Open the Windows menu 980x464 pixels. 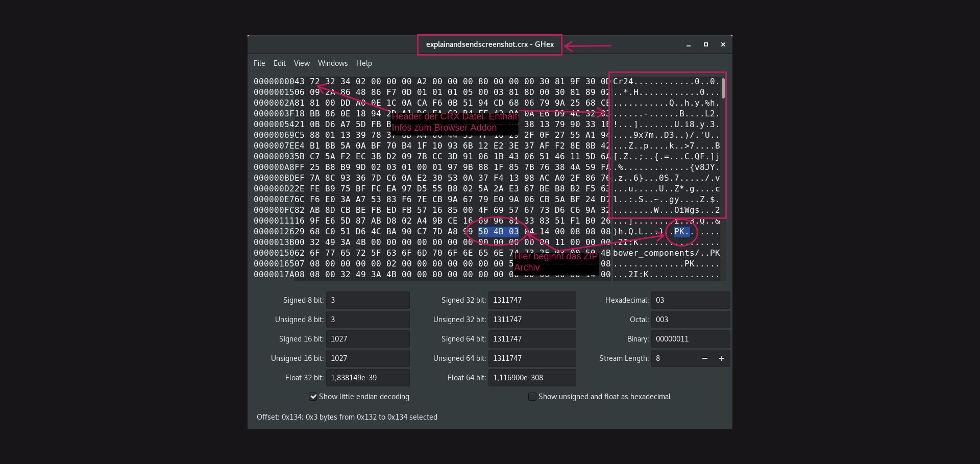click(x=332, y=63)
